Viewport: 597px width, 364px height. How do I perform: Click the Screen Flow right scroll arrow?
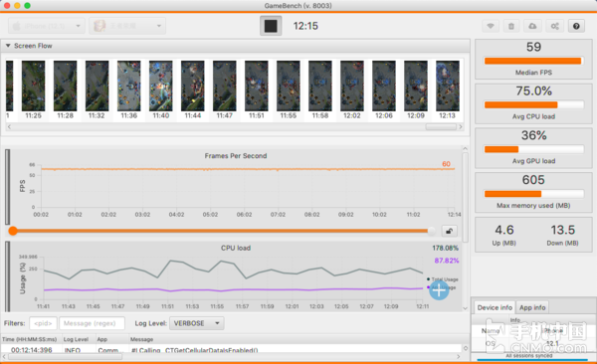461,126
